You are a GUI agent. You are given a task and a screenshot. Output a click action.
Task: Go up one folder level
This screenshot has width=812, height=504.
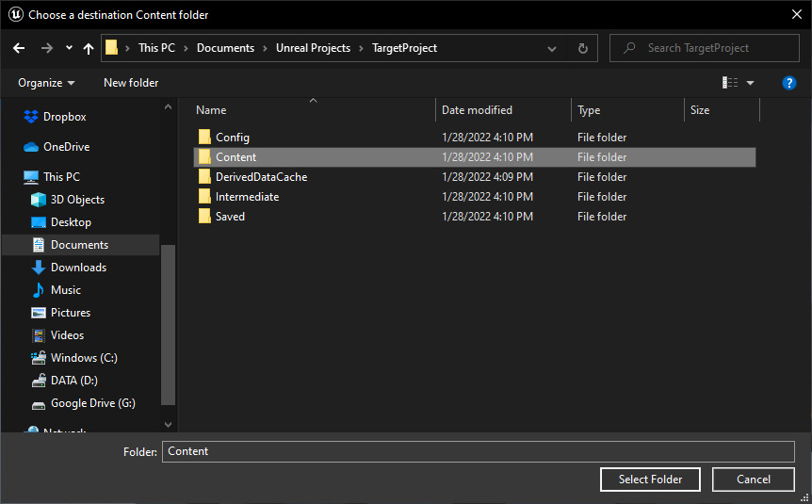click(x=89, y=48)
